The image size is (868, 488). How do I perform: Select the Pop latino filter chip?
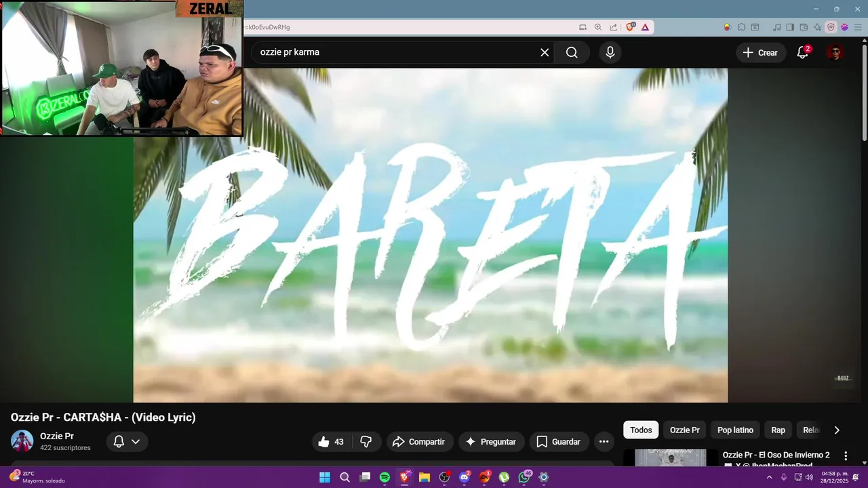(735, 430)
